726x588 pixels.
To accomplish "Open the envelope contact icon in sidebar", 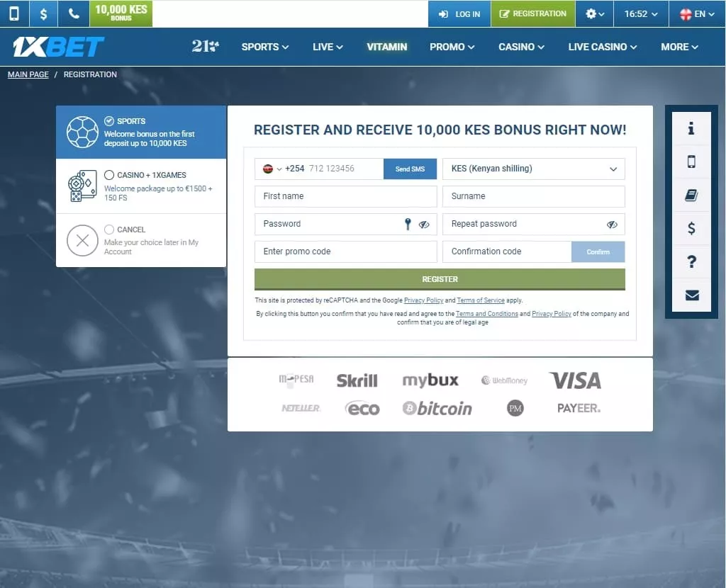I will (691, 295).
